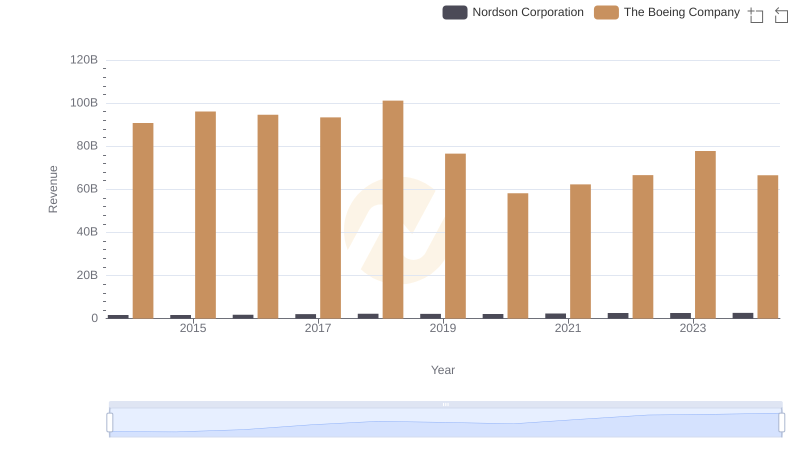Click the 20B y-axis label
This screenshot has width=800, height=461.
coord(87,275)
